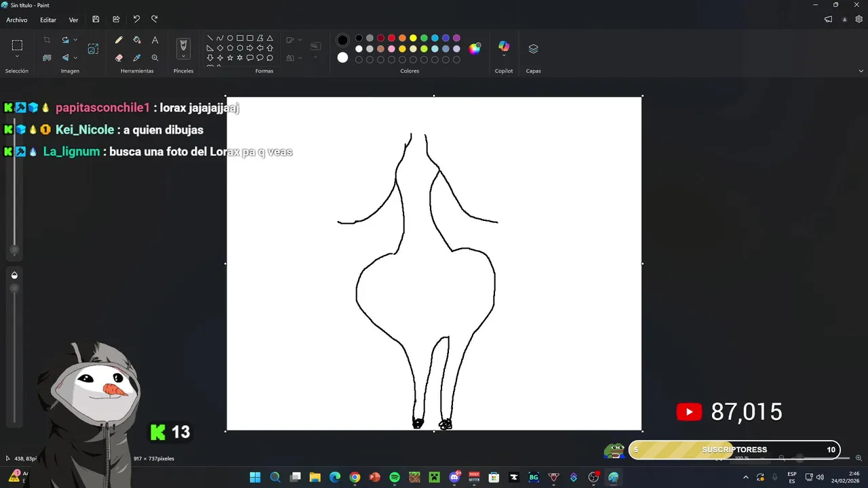Expand the Rotate options dropdown

75,40
